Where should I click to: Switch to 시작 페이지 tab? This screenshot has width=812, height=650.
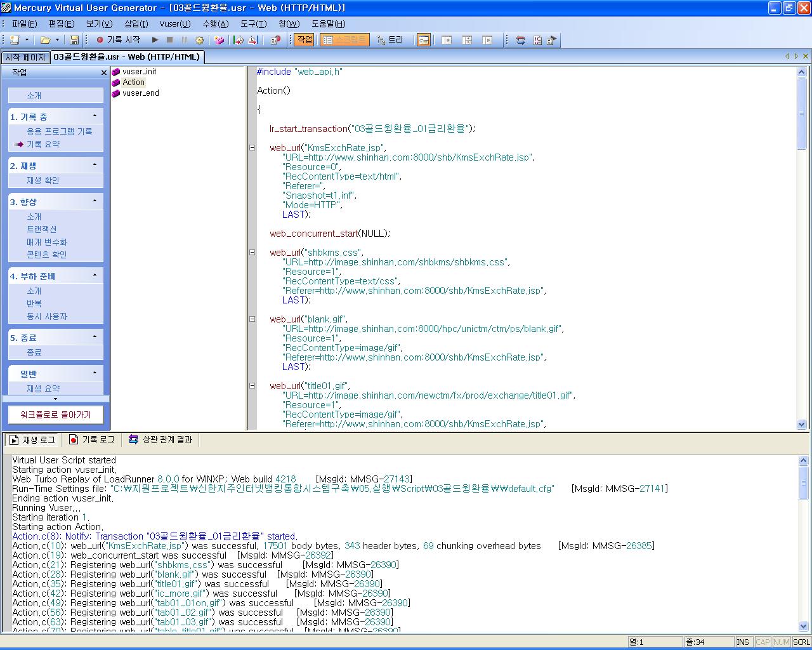(25, 57)
